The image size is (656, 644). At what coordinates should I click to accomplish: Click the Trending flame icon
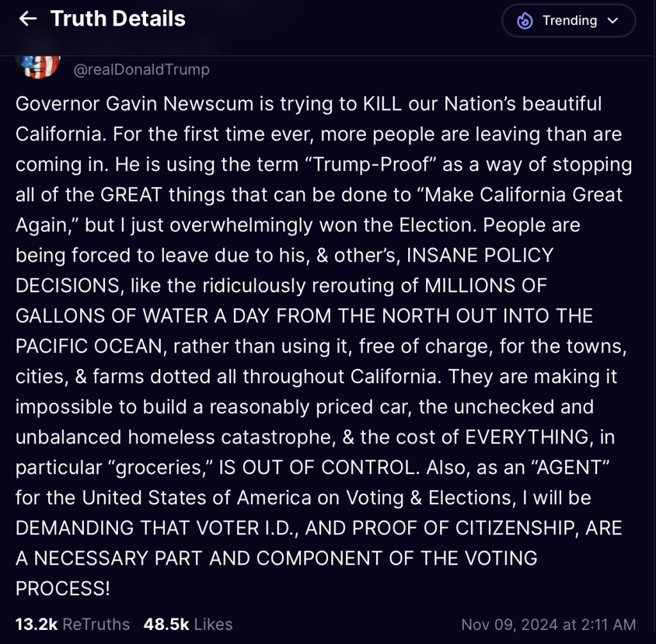(x=525, y=21)
